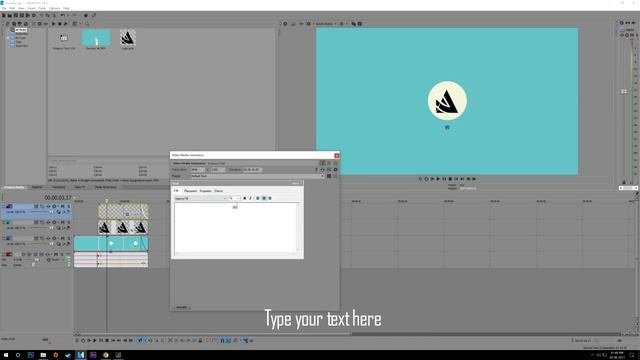Switch to the Explorer tab

pos(37,187)
